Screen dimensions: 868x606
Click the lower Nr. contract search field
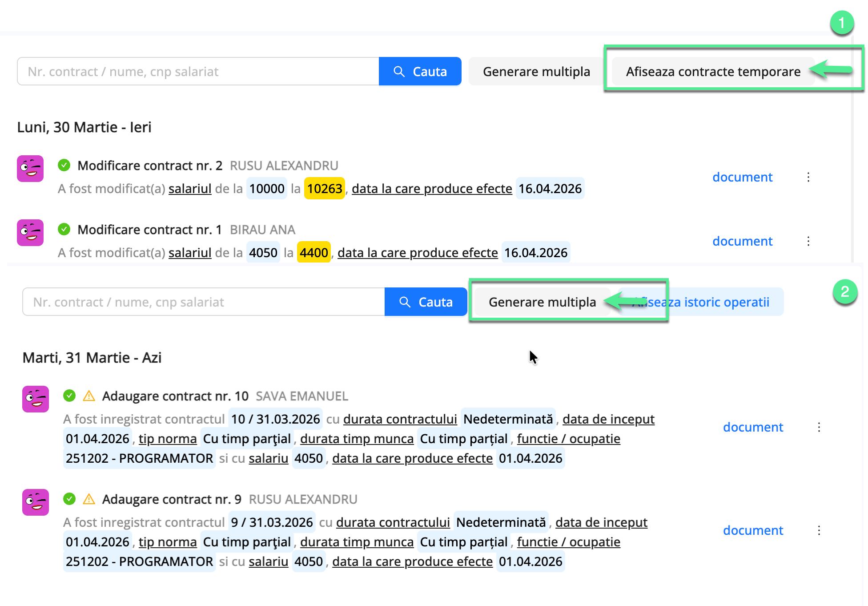click(x=200, y=302)
